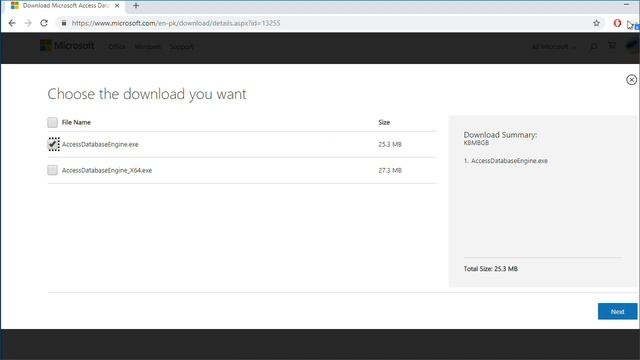Screen dimensions: 640x360
Task: Click the padlock site security icon
Action: tap(64, 23)
